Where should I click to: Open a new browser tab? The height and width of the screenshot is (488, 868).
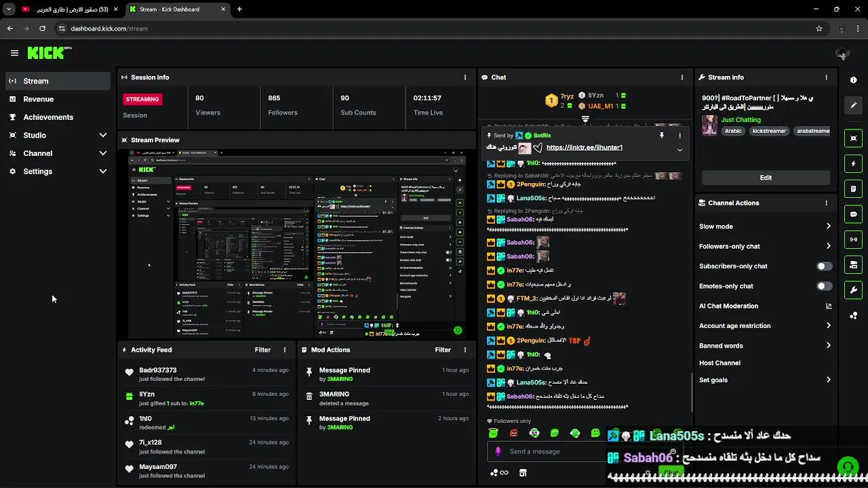[x=239, y=9]
